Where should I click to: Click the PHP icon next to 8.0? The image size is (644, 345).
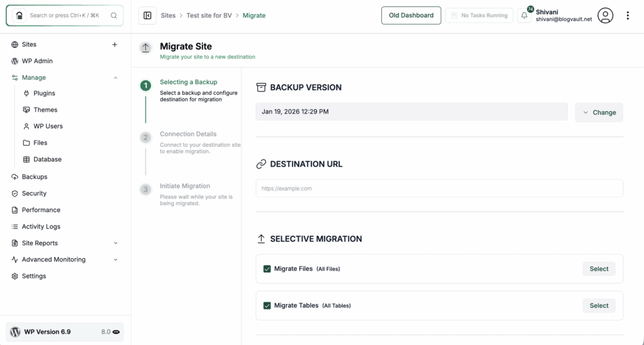point(116,332)
